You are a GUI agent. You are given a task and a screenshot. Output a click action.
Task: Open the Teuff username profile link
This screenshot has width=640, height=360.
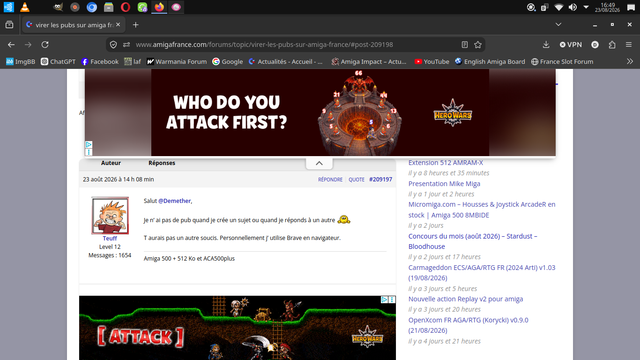pos(110,238)
